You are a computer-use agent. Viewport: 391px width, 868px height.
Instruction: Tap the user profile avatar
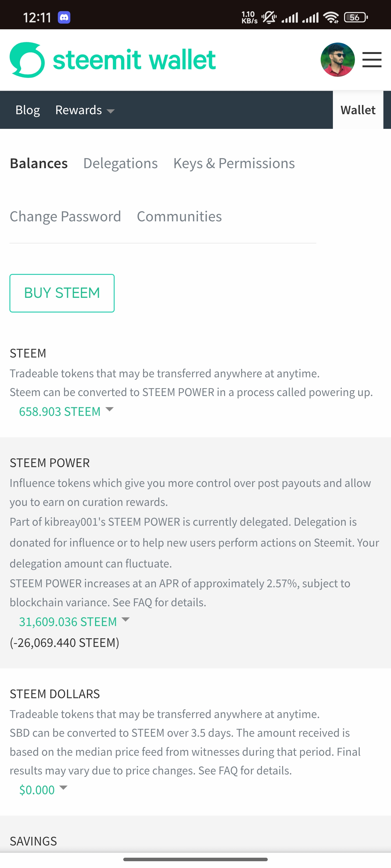[337, 60]
